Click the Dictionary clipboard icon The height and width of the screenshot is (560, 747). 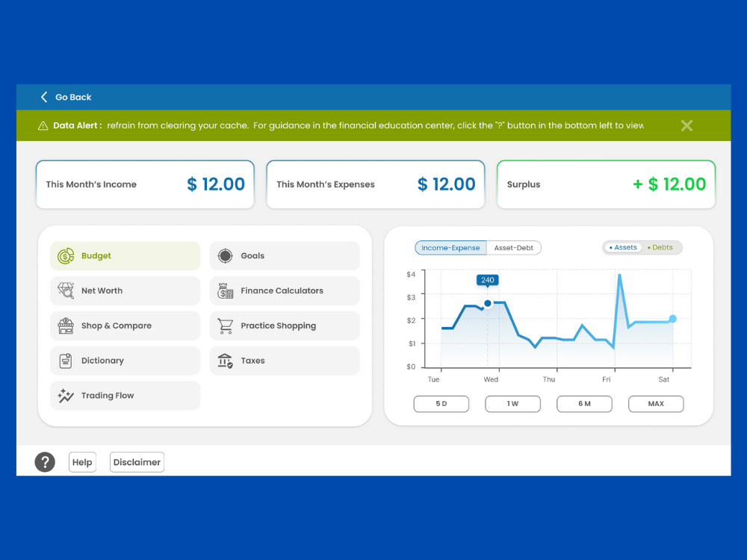tap(66, 361)
